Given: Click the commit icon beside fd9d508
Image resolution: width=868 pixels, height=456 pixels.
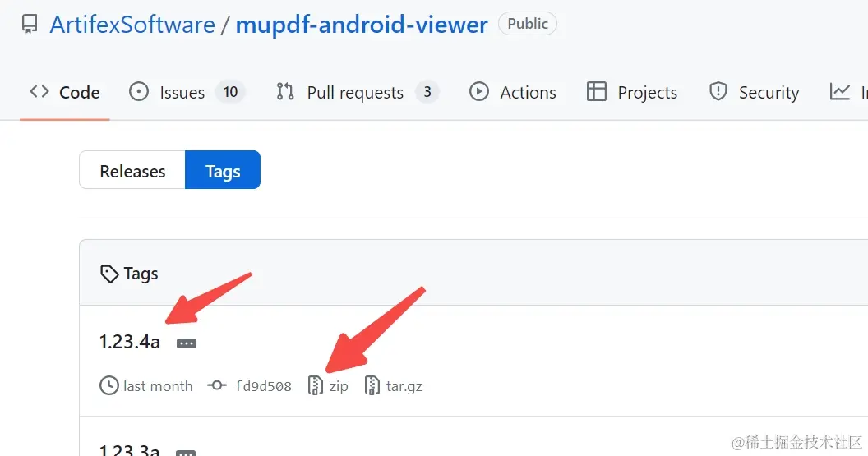Looking at the screenshot, I should [217, 385].
